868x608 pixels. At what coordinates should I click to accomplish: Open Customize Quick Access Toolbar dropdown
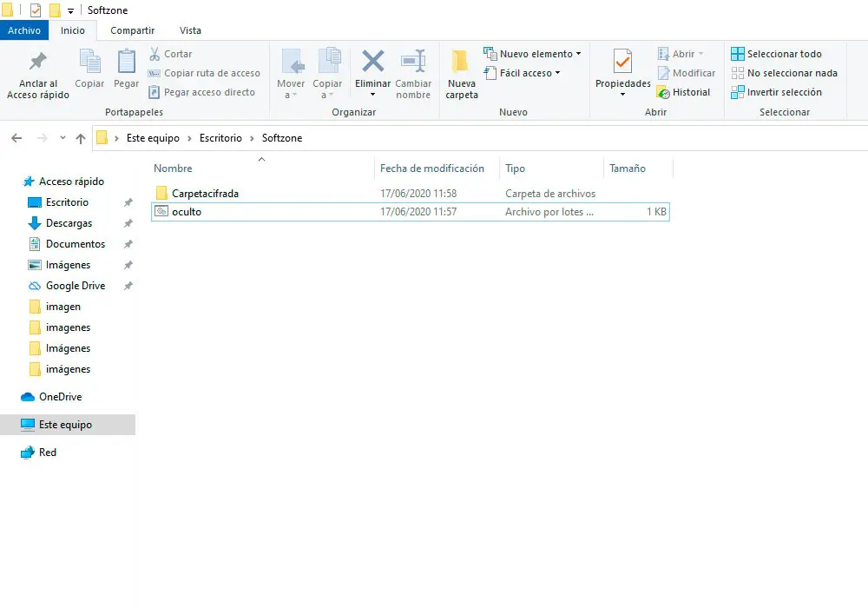click(70, 10)
